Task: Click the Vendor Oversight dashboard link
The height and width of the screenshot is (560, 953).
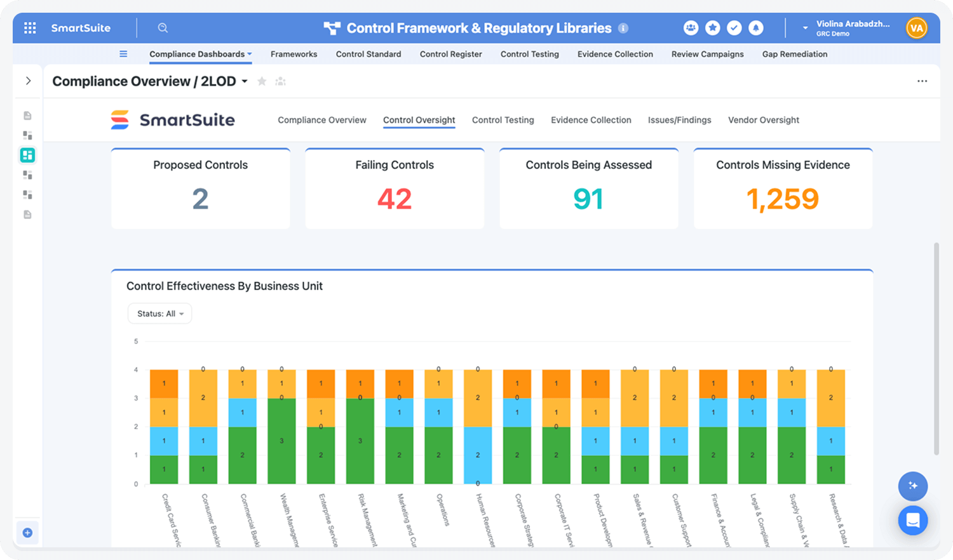Action: (x=764, y=120)
